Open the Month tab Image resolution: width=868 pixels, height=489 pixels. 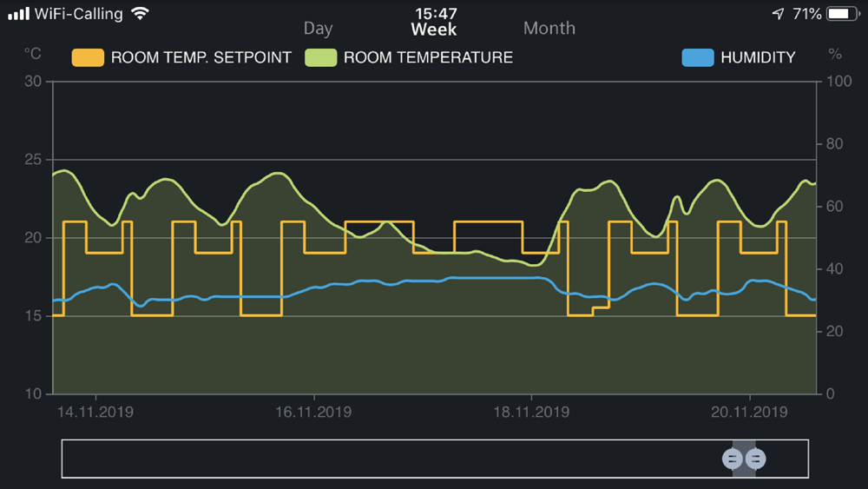tap(549, 29)
